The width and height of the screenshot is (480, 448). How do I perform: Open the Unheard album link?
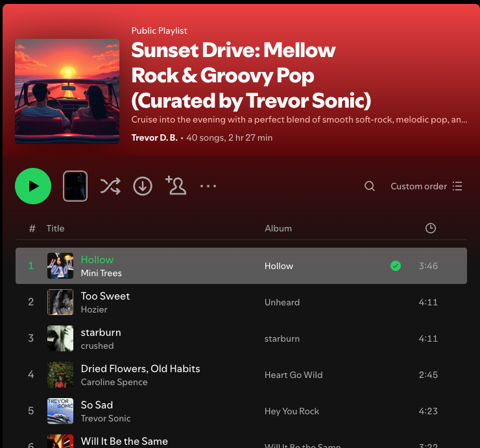tap(282, 302)
